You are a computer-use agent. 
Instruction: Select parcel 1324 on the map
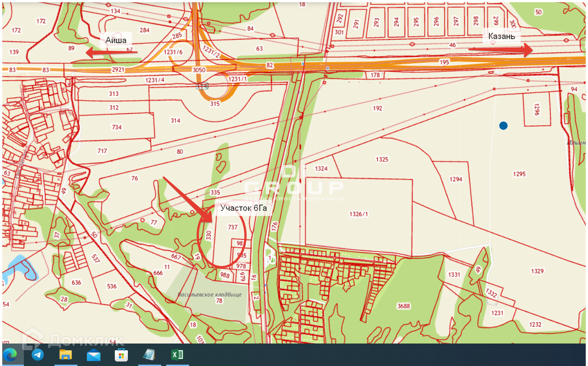point(321,169)
